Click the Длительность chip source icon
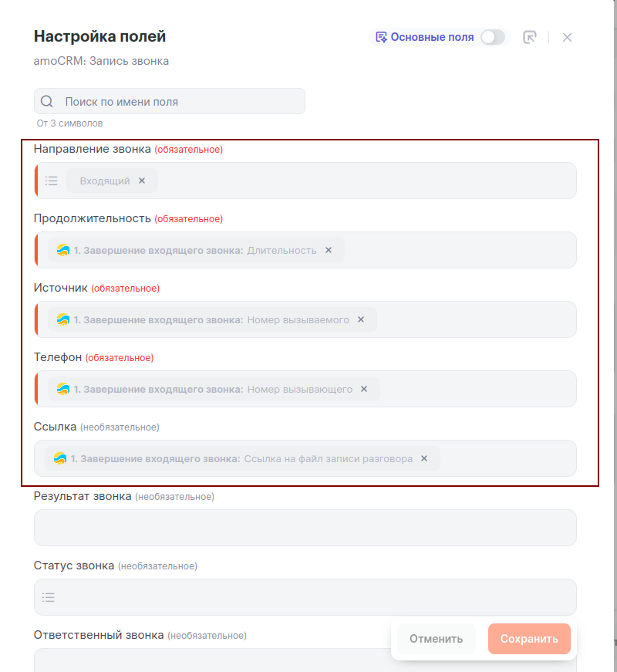Viewport: 617px width, 672px height. click(63, 250)
